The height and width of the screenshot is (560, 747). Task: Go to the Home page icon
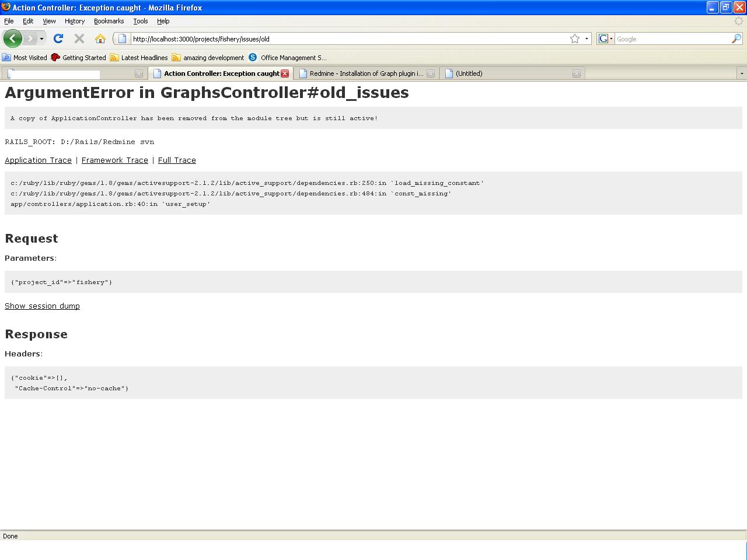[x=100, y=38]
